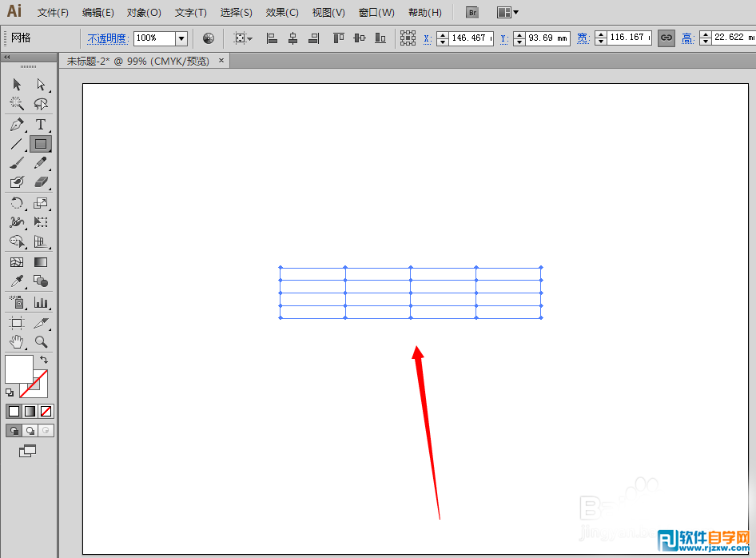The width and height of the screenshot is (756, 558).
Task: Select the Type tool
Action: click(x=41, y=125)
